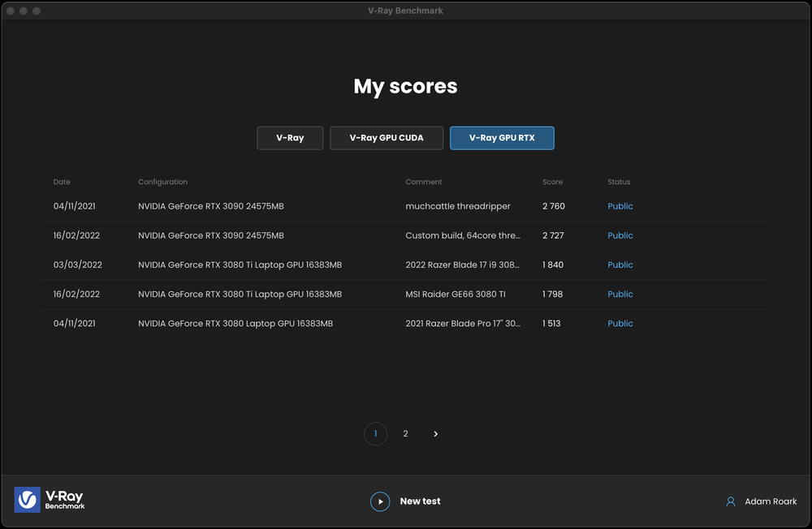This screenshot has width=812, height=529.
Task: Click the Comment column header
Action: point(424,182)
